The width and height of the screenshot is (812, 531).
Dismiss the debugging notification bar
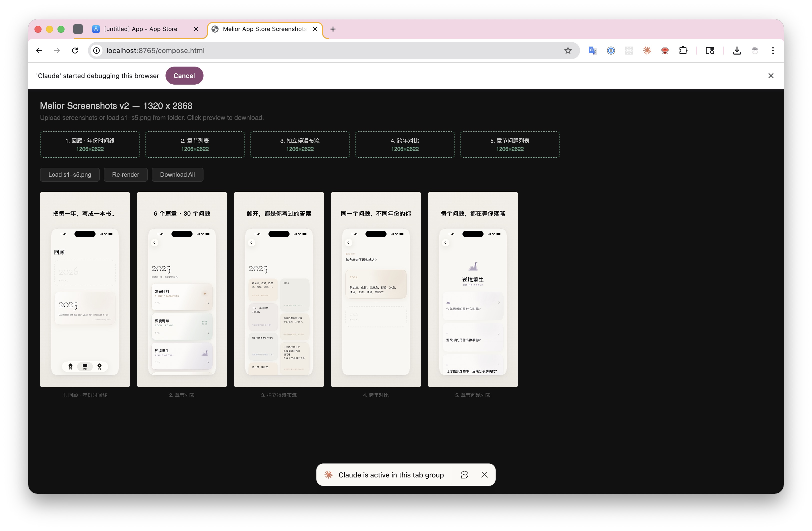771,76
